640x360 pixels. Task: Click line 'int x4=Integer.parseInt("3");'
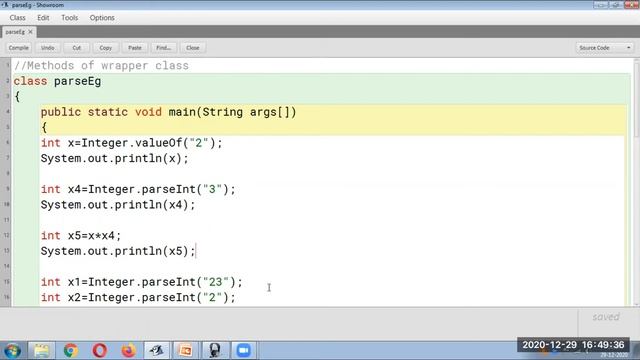[x=138, y=189]
